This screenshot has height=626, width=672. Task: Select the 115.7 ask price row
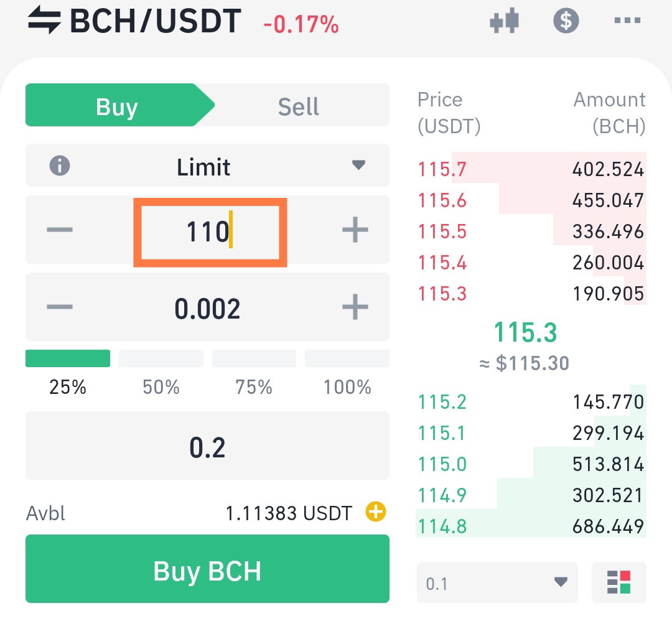click(x=531, y=169)
